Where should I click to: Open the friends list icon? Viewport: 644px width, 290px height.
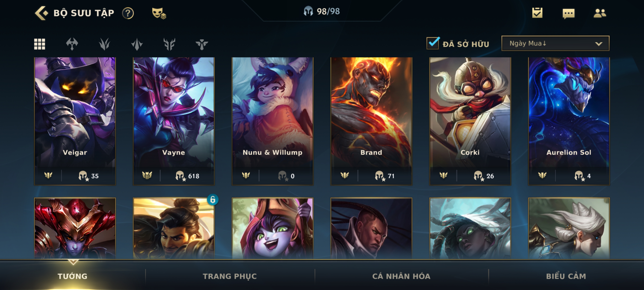pyautogui.click(x=600, y=13)
